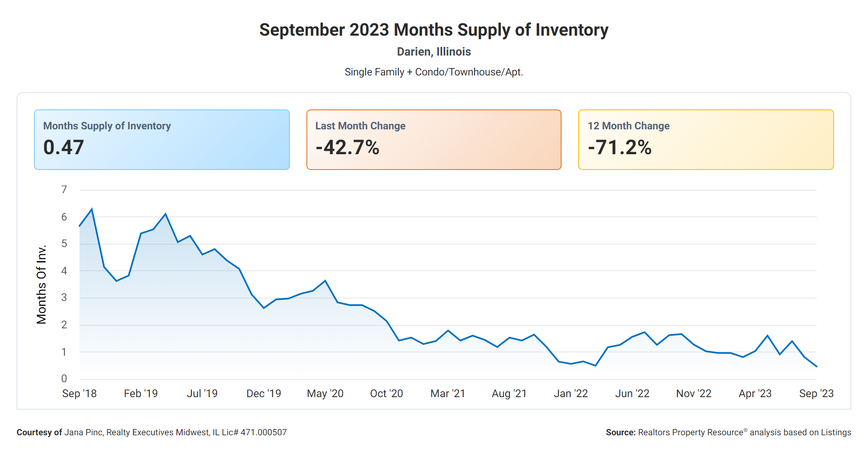
Task: Click the -71.2% change value
Action: coord(620,148)
